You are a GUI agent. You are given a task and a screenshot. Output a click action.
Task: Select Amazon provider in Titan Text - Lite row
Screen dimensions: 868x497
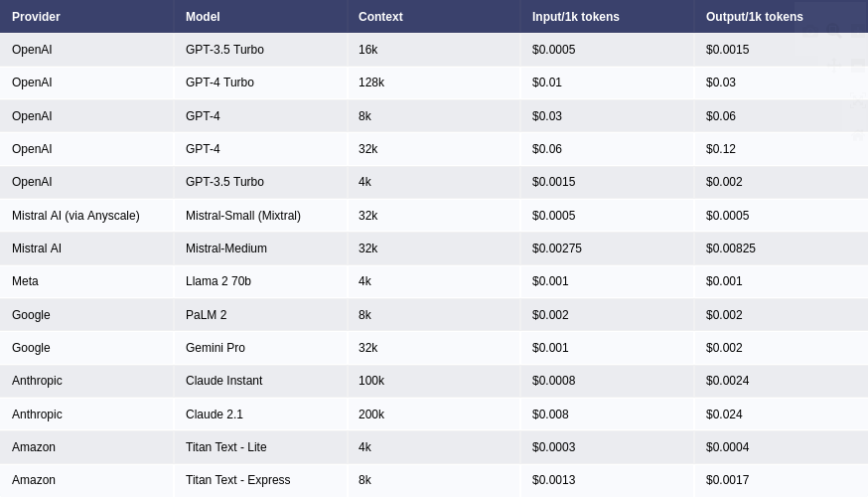click(x=34, y=447)
